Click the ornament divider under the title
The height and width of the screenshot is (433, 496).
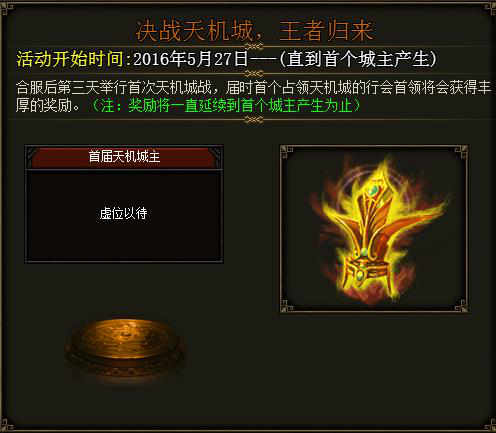click(x=254, y=46)
